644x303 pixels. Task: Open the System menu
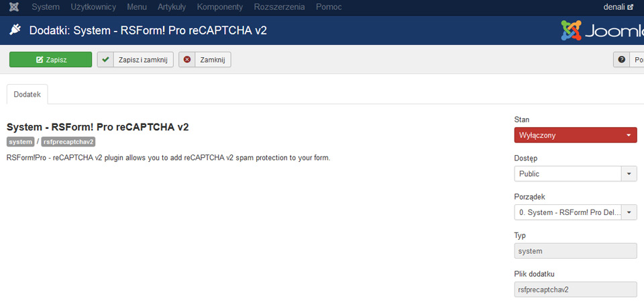(x=46, y=7)
